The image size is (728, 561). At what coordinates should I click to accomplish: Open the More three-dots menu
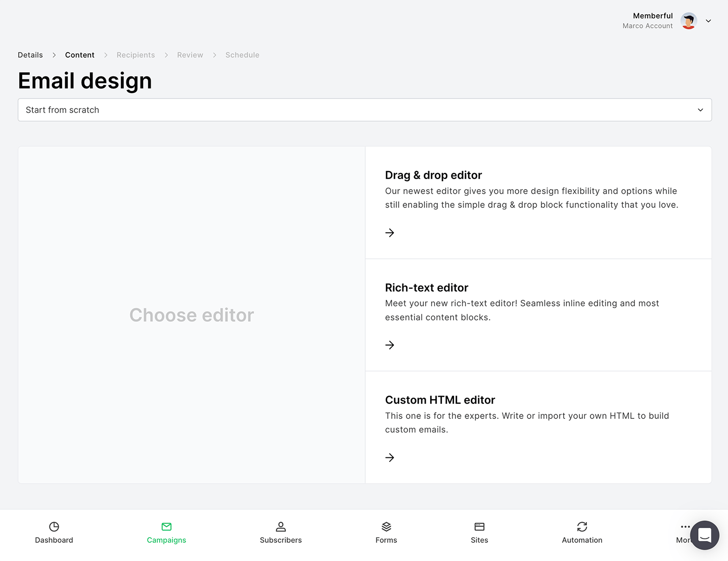(685, 527)
